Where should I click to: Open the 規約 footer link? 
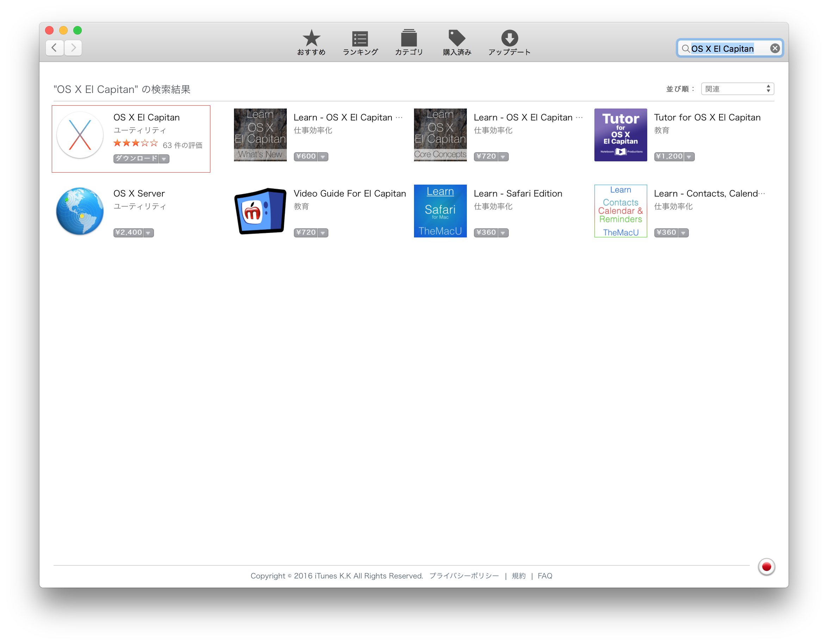518,575
